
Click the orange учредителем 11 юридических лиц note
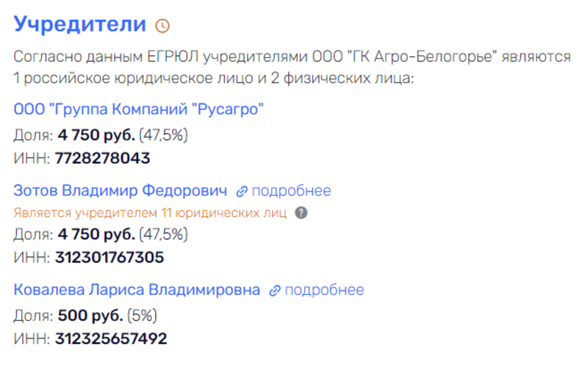150,213
